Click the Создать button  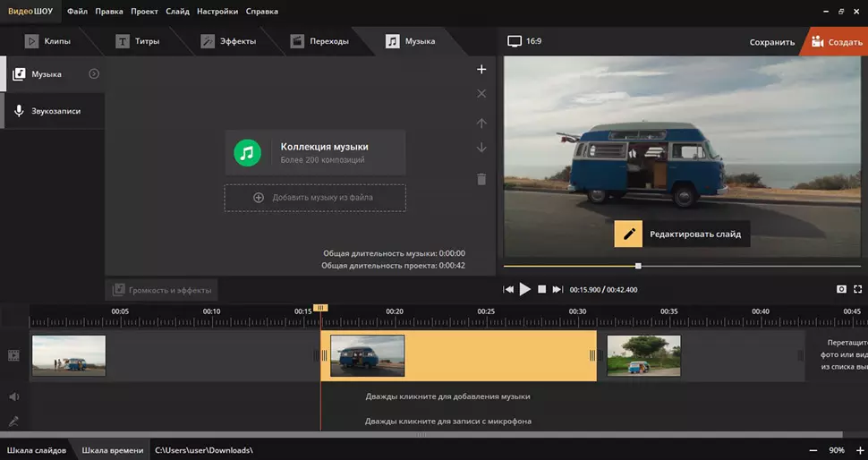click(x=836, y=42)
